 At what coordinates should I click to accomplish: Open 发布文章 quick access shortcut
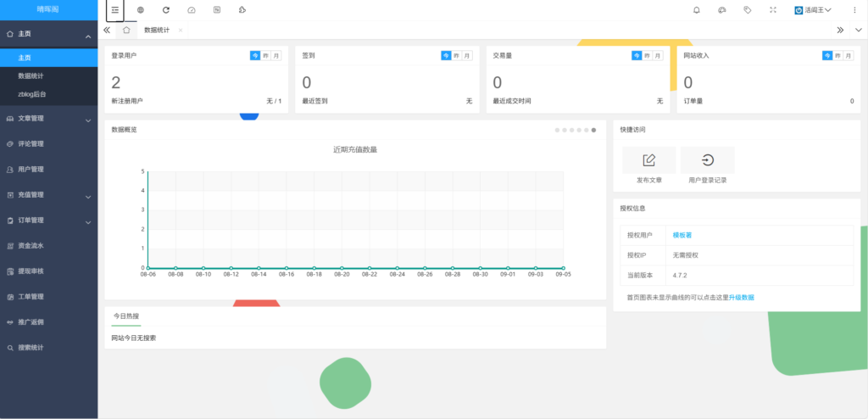click(648, 165)
